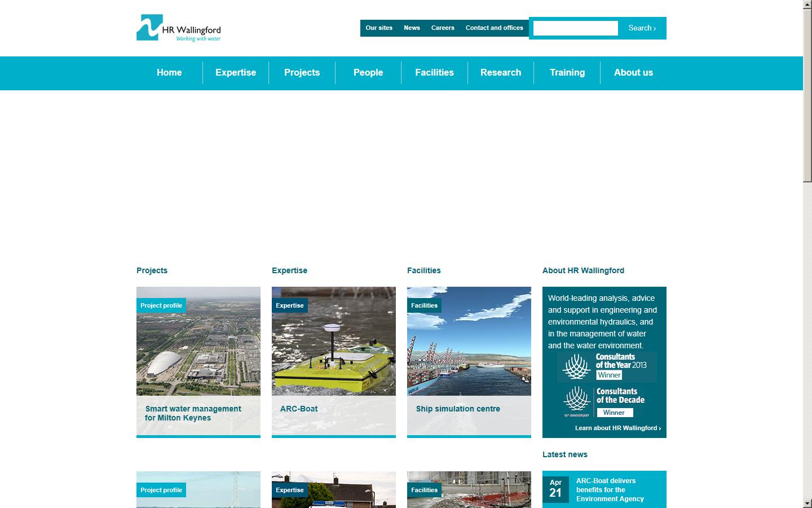Open the About us navigation menu

point(633,72)
